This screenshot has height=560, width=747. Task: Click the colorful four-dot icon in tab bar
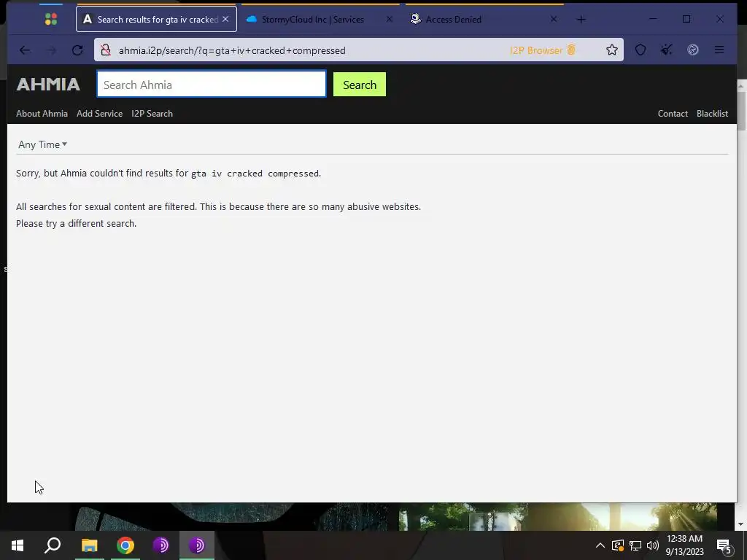(x=51, y=19)
